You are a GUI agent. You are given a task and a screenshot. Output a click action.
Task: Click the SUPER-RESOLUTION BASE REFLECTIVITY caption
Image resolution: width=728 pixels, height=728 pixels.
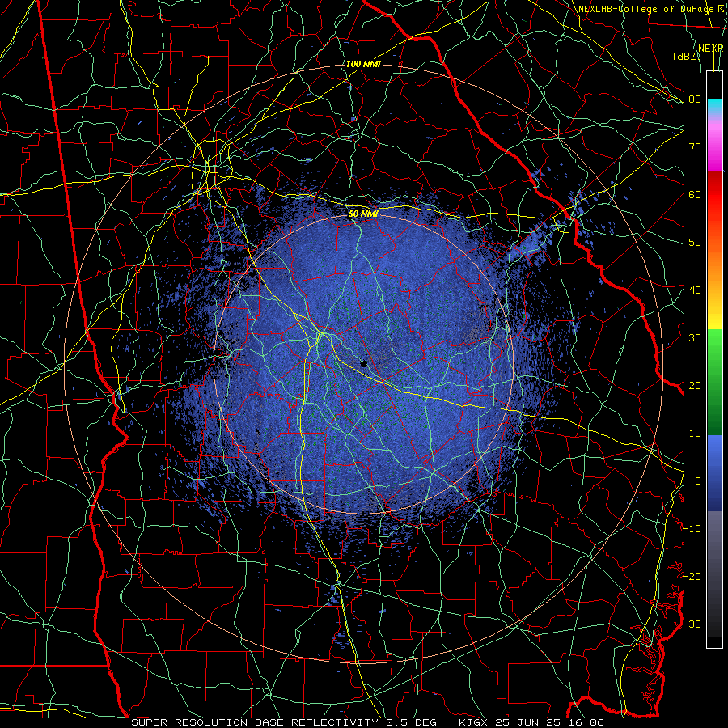[254, 722]
